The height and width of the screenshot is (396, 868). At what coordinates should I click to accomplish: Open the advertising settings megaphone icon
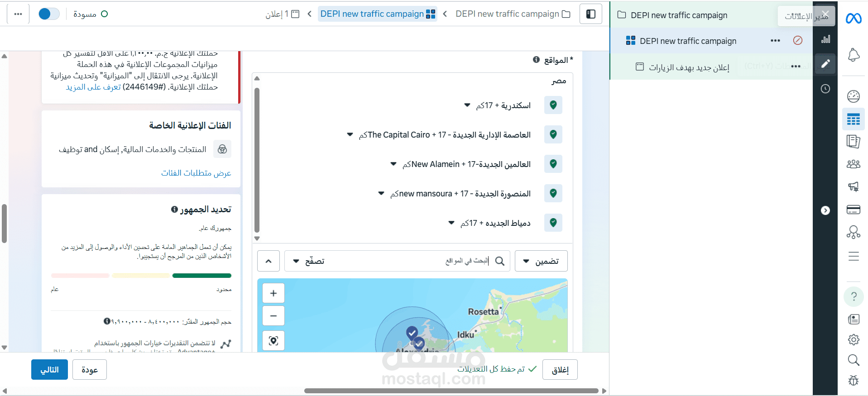point(853,186)
